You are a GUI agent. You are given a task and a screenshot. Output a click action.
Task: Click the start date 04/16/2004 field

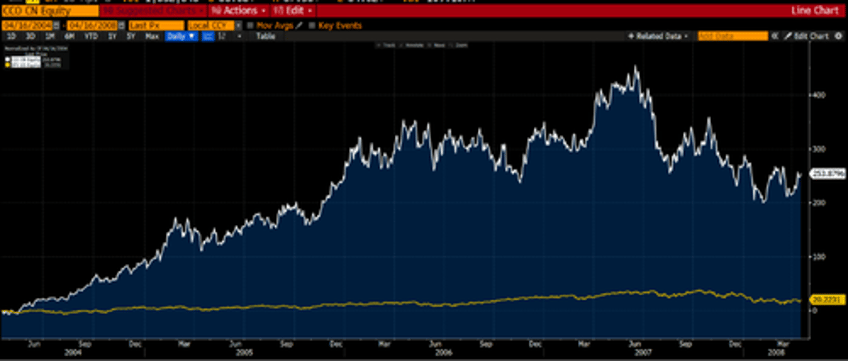(x=27, y=25)
